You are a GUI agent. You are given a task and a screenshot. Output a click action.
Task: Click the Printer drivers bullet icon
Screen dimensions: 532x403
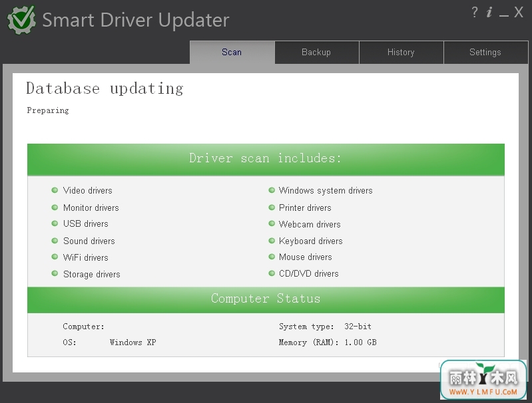tap(272, 207)
